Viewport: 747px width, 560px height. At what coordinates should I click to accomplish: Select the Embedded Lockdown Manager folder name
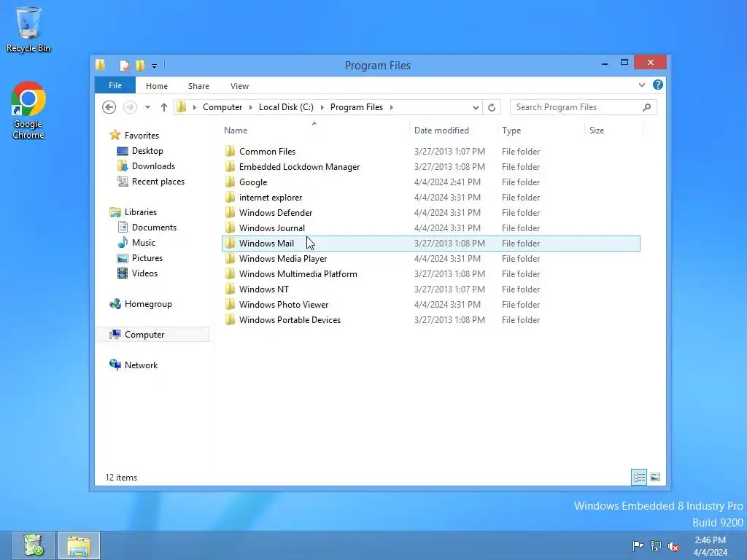click(299, 167)
